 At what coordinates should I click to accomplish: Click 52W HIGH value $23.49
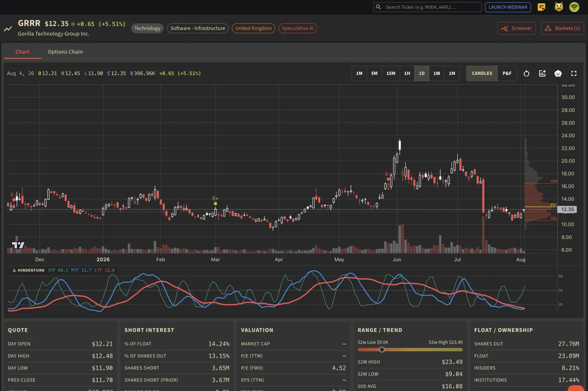tap(452, 362)
